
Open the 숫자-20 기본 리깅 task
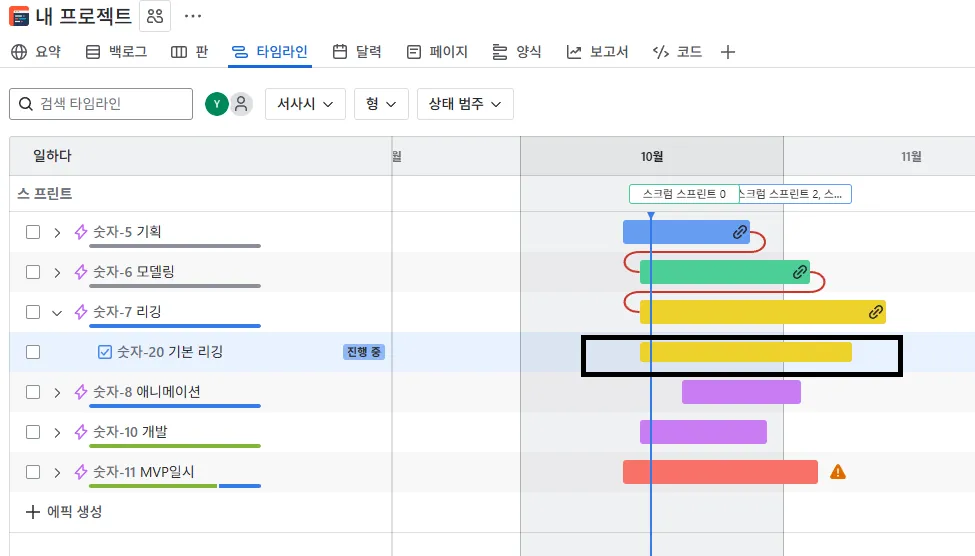click(x=169, y=352)
